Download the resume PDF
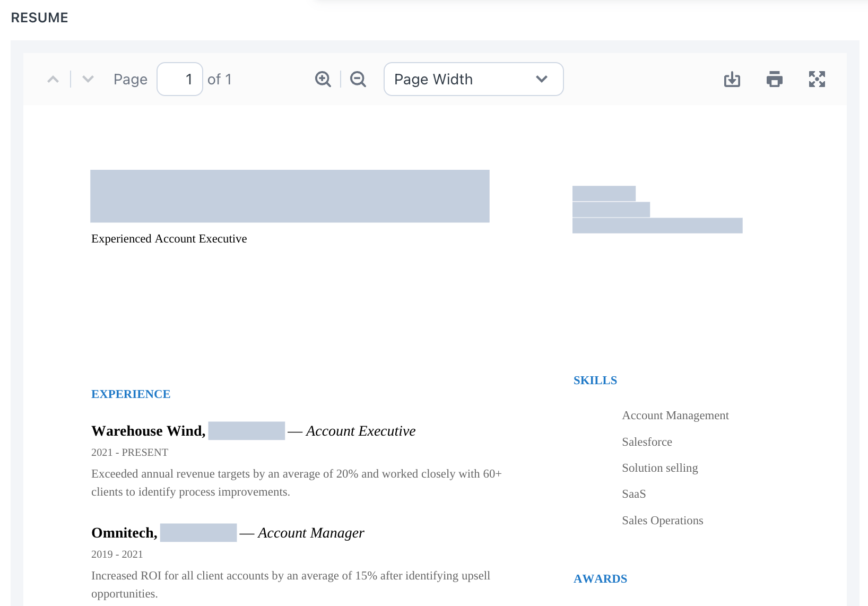 pyautogui.click(x=731, y=79)
